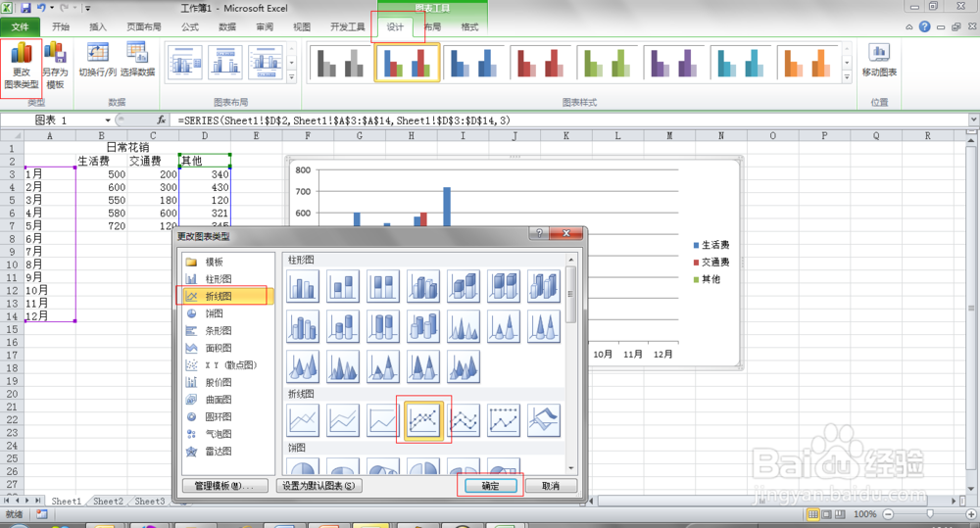Open the Sheet3 worksheet tab

(x=149, y=502)
